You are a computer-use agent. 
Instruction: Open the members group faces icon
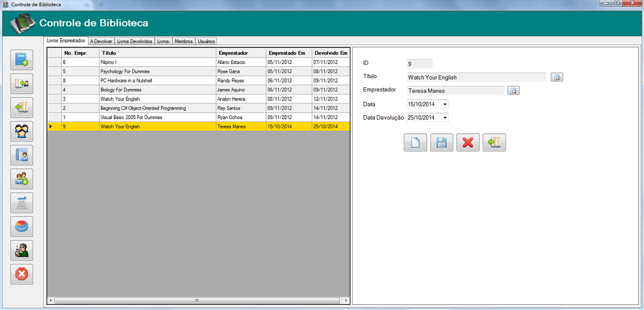coord(22,131)
